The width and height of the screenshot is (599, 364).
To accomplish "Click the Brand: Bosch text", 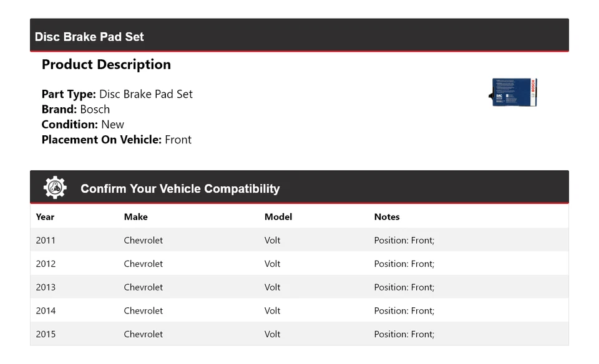I will coord(75,109).
